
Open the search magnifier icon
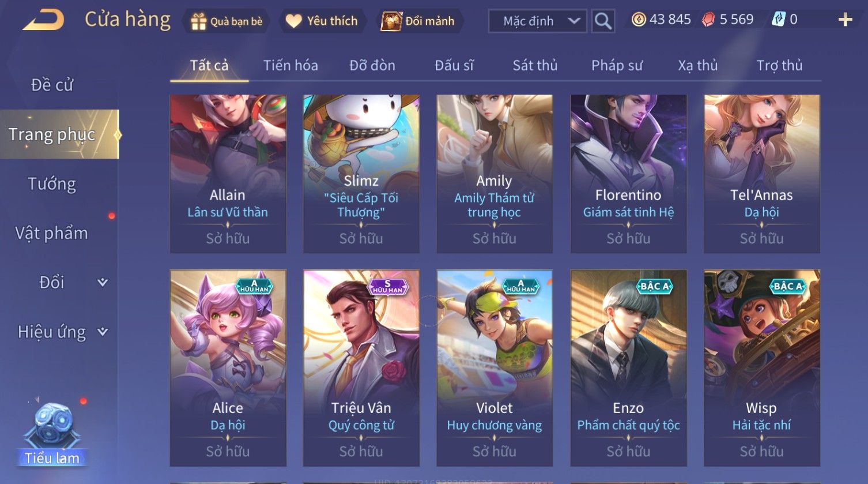(x=603, y=21)
